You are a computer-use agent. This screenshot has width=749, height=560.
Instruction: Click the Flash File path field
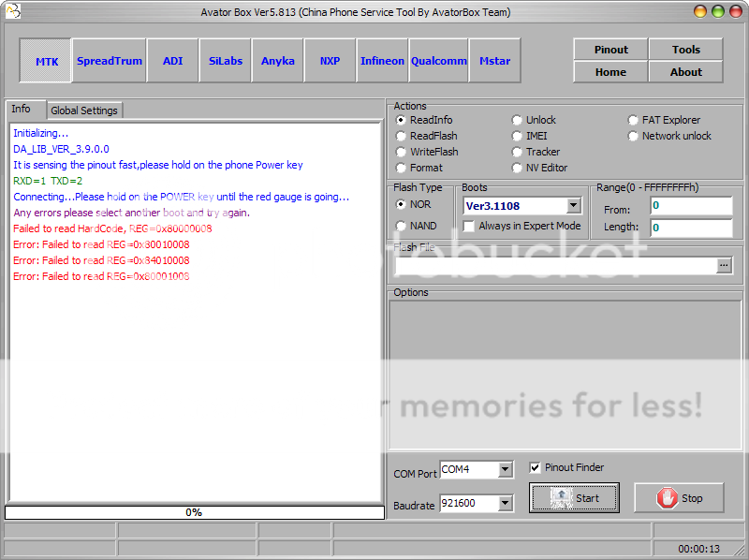tap(555, 266)
